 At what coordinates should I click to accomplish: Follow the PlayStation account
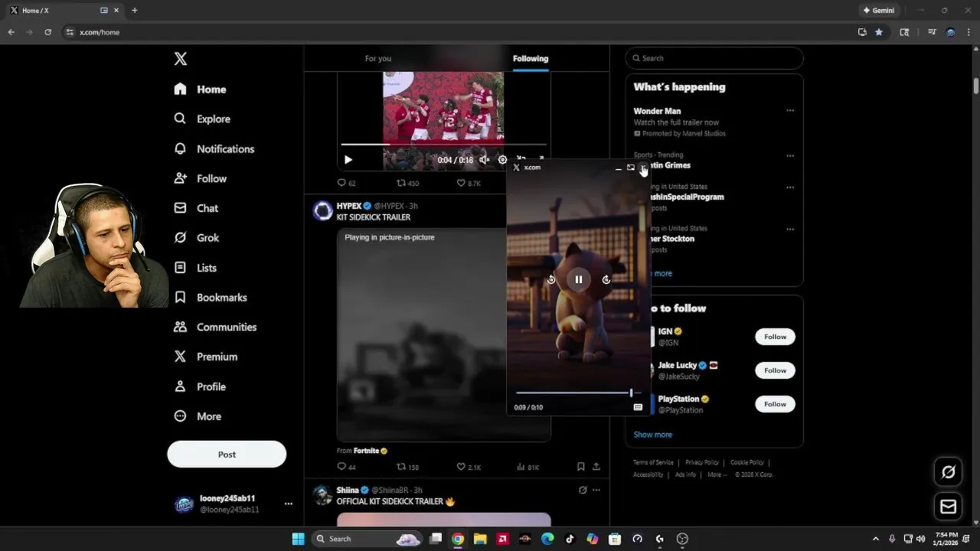tap(775, 404)
